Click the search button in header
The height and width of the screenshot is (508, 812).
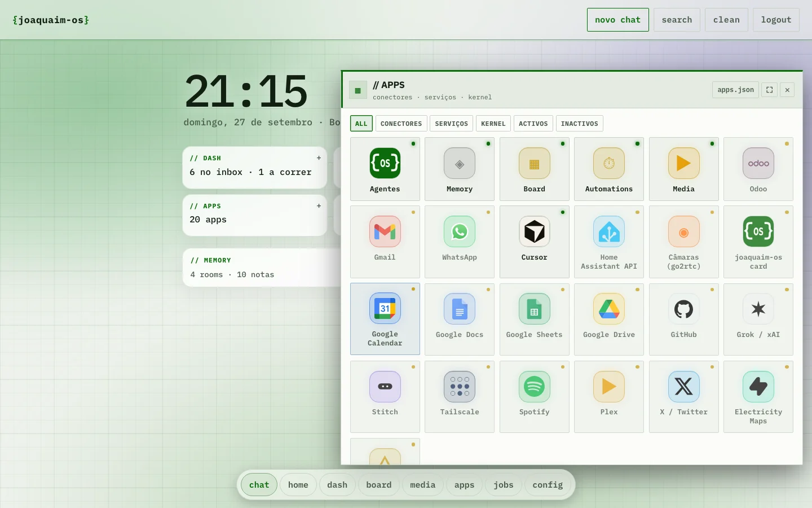tap(677, 20)
